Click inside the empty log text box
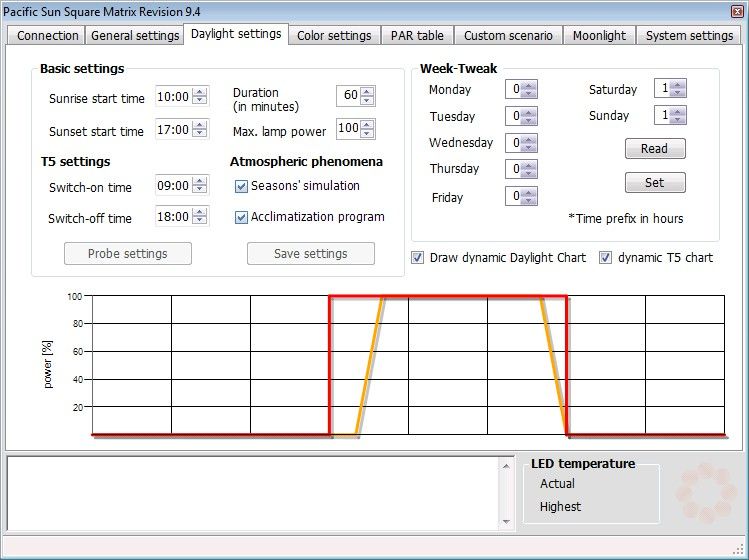 coord(253,493)
